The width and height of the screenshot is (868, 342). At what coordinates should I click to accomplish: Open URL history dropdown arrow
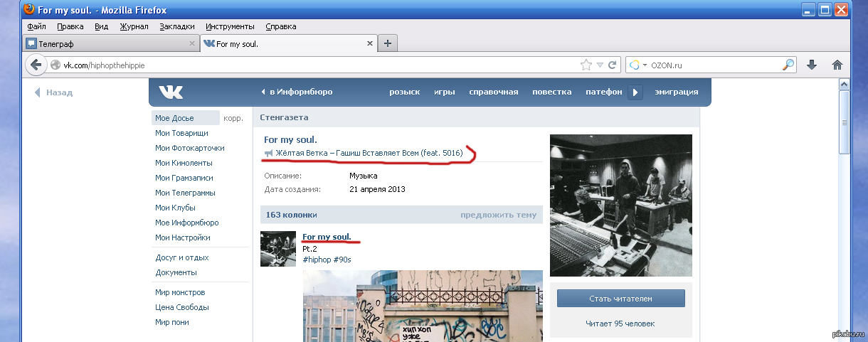click(x=600, y=65)
